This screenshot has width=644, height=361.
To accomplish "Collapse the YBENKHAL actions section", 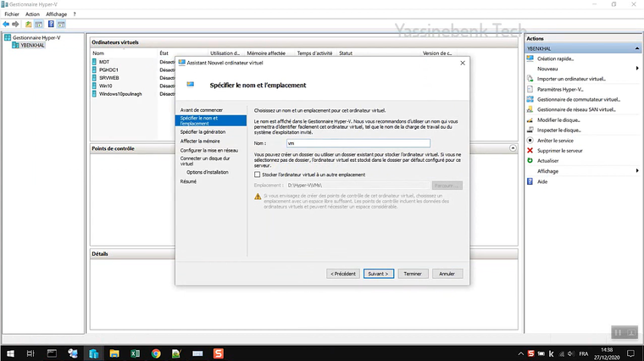I will [x=636, y=48].
